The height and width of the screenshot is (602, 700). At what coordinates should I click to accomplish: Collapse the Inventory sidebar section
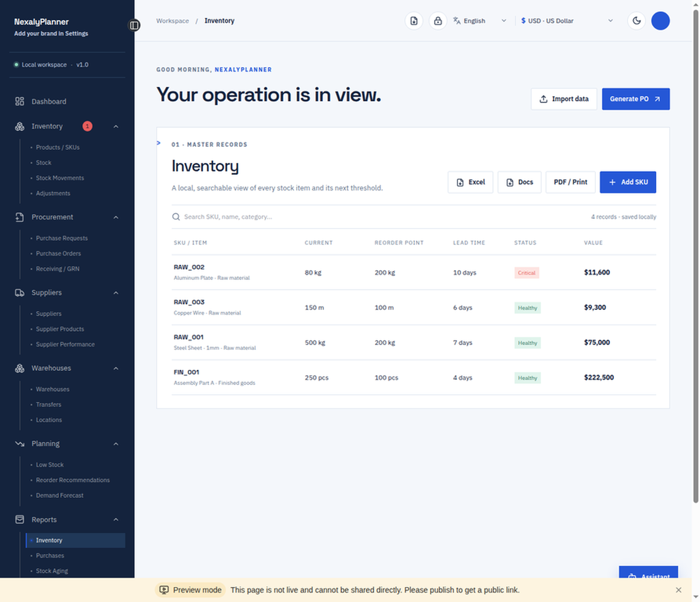[116, 126]
